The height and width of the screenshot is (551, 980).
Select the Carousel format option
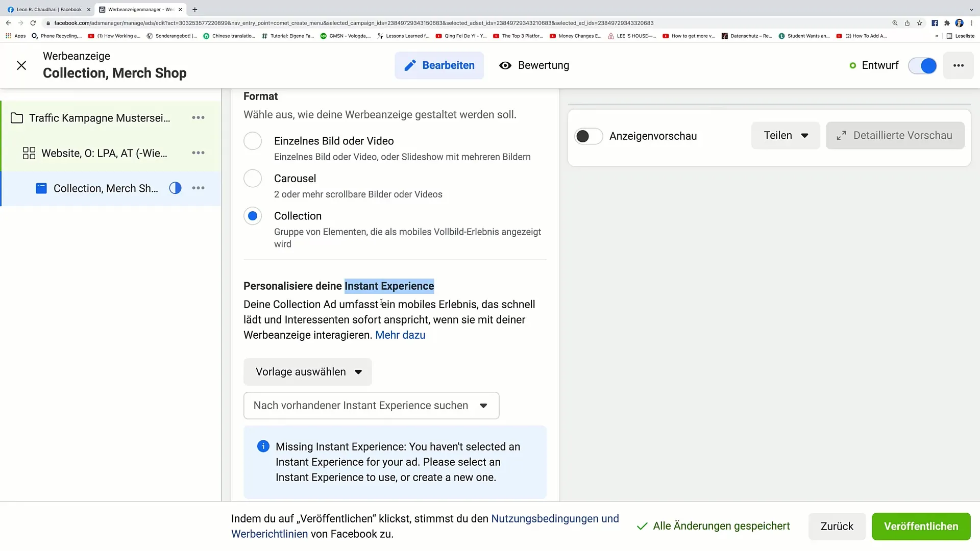253,179
